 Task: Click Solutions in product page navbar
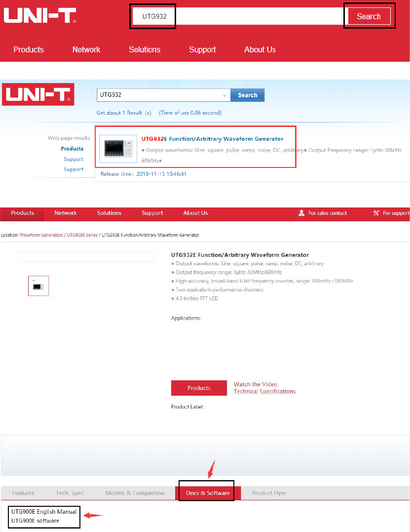[109, 213]
